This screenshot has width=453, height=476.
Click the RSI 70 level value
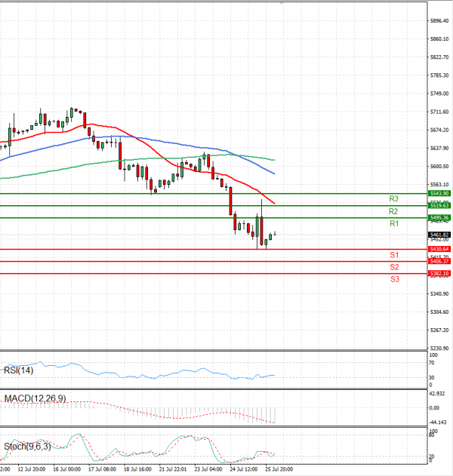point(431,363)
